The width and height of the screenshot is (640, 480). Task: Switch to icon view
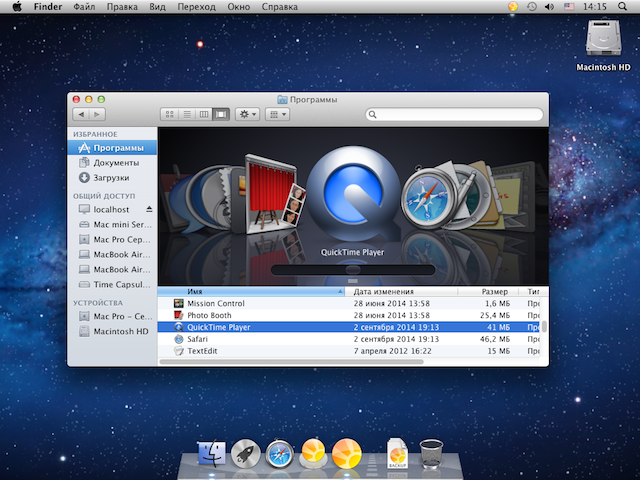[x=169, y=114]
